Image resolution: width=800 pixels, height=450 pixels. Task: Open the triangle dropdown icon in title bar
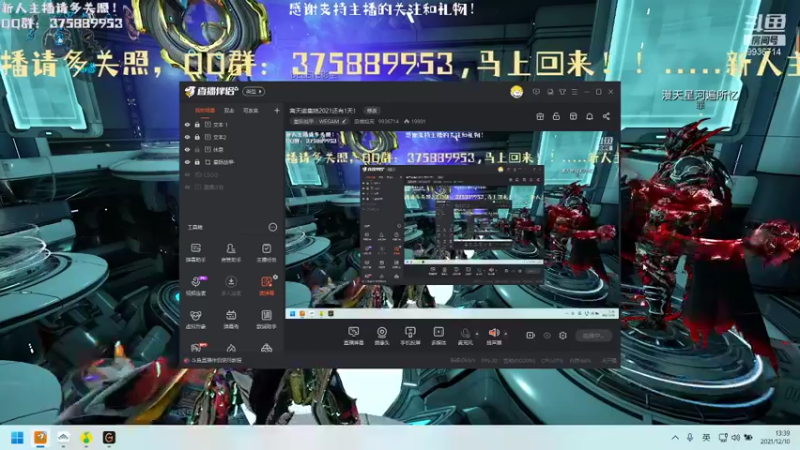tap(562, 92)
